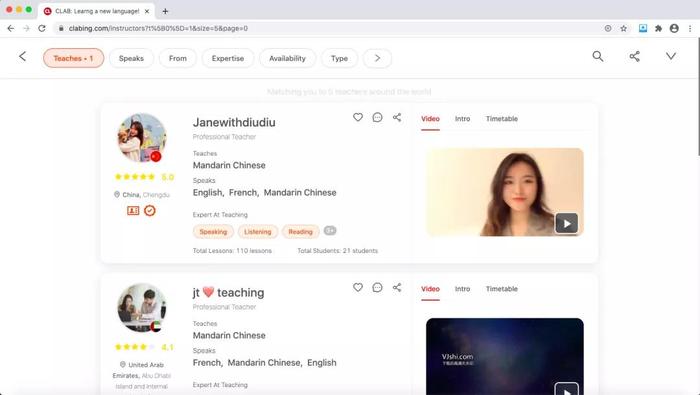The width and height of the screenshot is (700, 395).
Task: Click the China location pin icon
Action: (117, 195)
